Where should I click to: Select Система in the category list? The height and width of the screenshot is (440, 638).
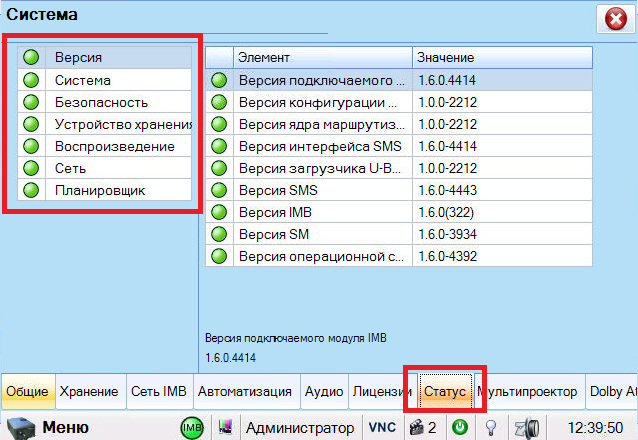click(82, 80)
